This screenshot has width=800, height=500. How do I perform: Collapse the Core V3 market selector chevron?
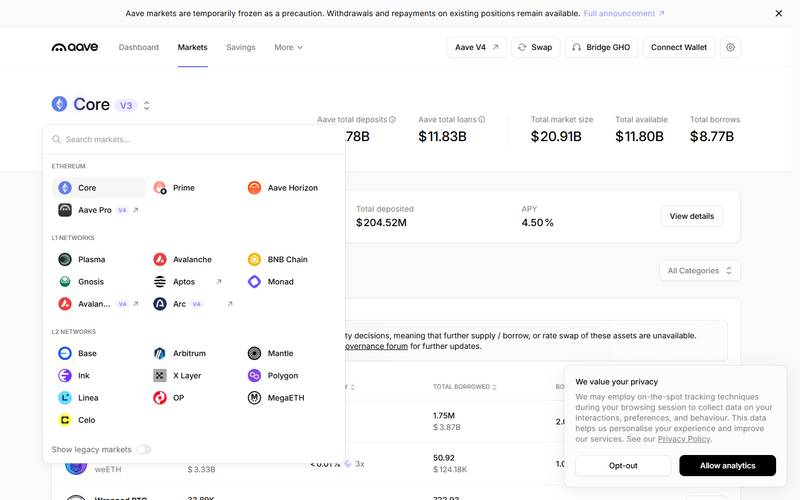pyautogui.click(x=146, y=105)
